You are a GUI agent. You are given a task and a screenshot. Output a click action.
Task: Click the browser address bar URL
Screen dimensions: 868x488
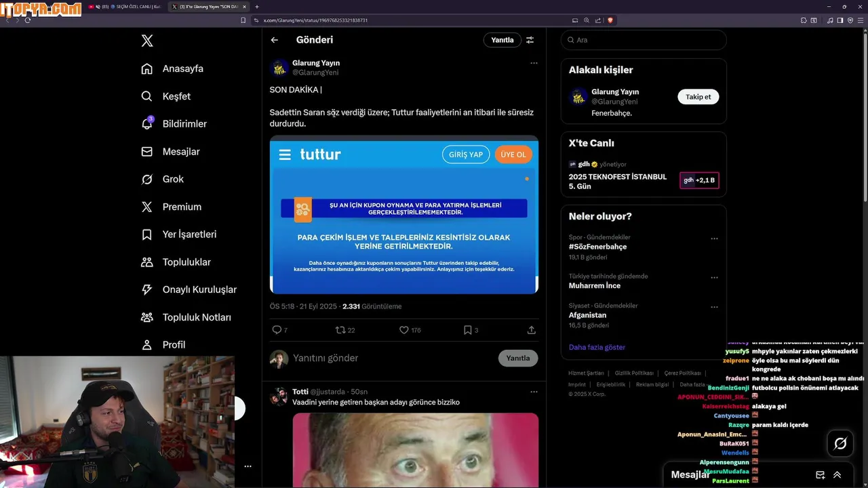pyautogui.click(x=315, y=20)
